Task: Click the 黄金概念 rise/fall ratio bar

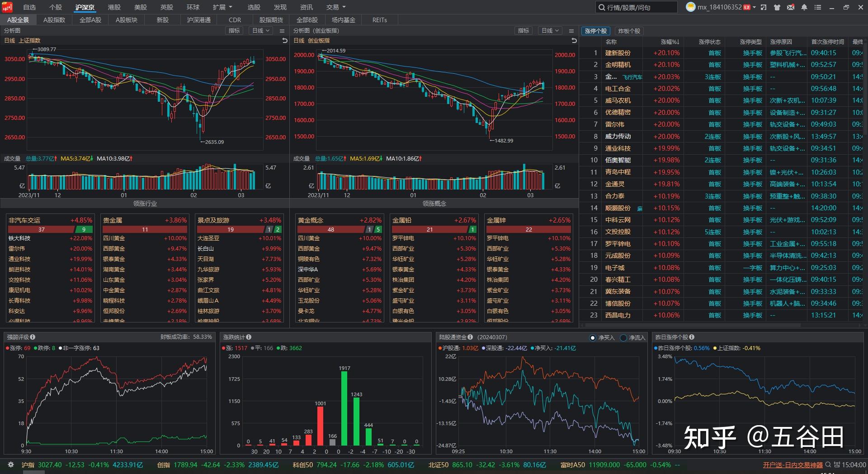Action: (340, 229)
